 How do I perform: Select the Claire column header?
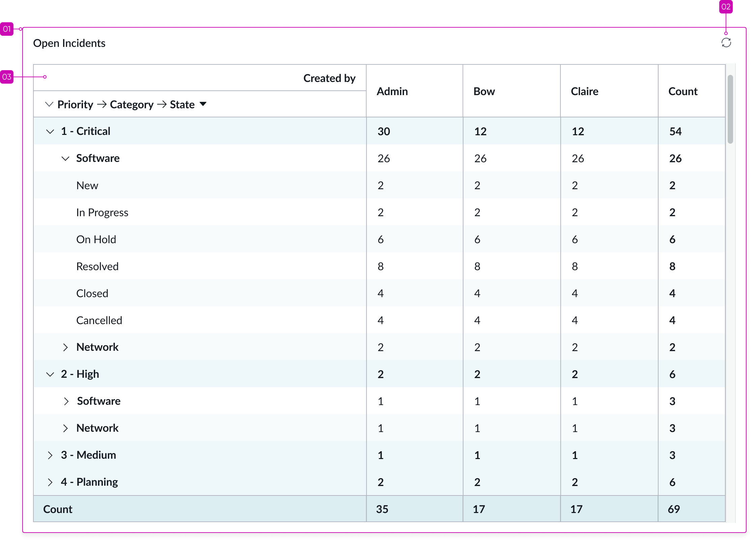click(584, 91)
